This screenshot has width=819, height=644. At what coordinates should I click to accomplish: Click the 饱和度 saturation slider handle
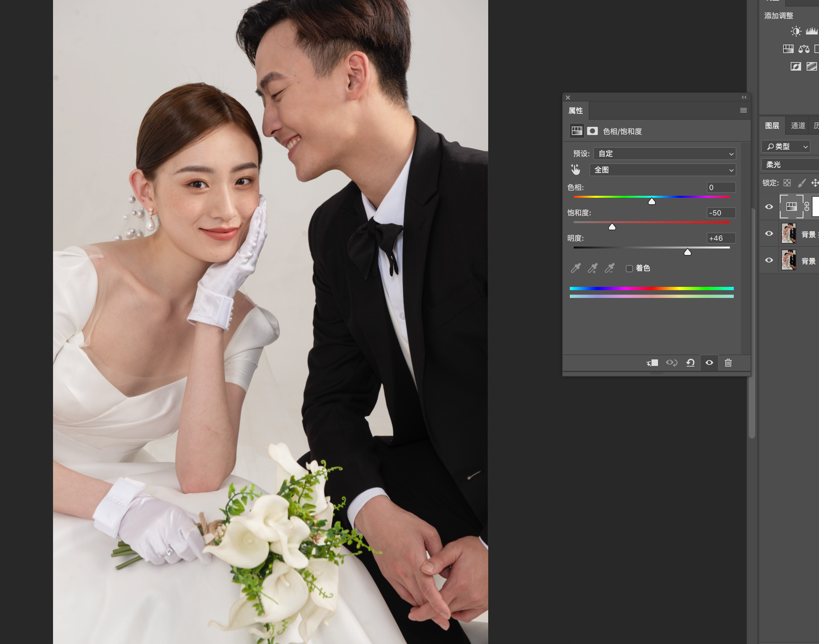pos(612,227)
